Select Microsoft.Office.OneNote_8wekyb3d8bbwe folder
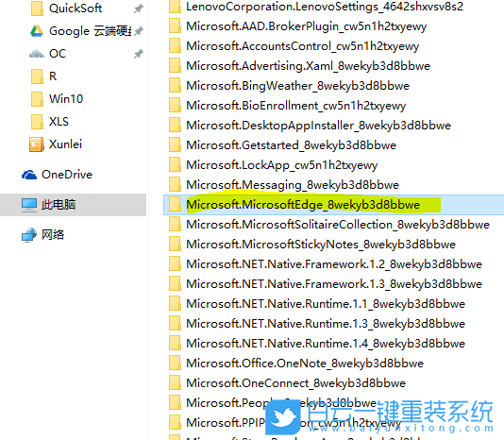504x440 pixels. (296, 364)
